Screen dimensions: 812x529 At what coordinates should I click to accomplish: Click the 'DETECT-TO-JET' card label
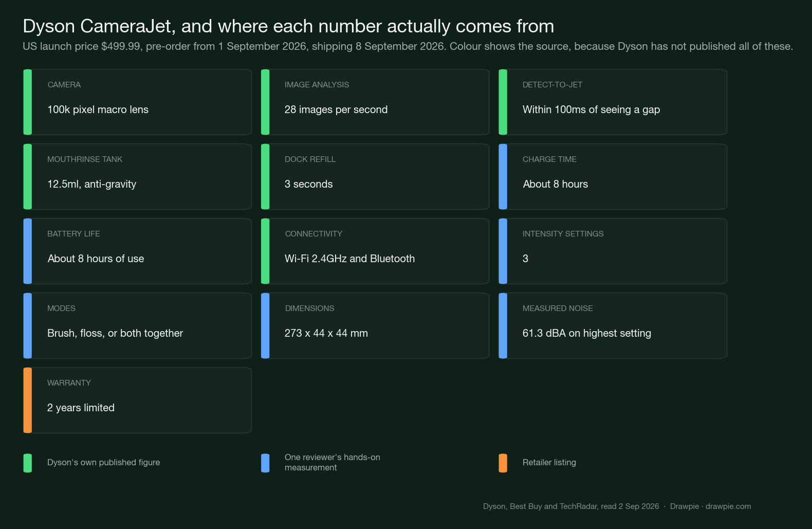[x=552, y=85]
